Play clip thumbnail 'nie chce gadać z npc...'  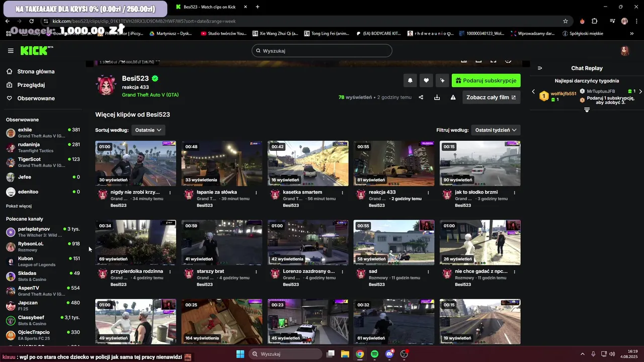tap(480, 242)
